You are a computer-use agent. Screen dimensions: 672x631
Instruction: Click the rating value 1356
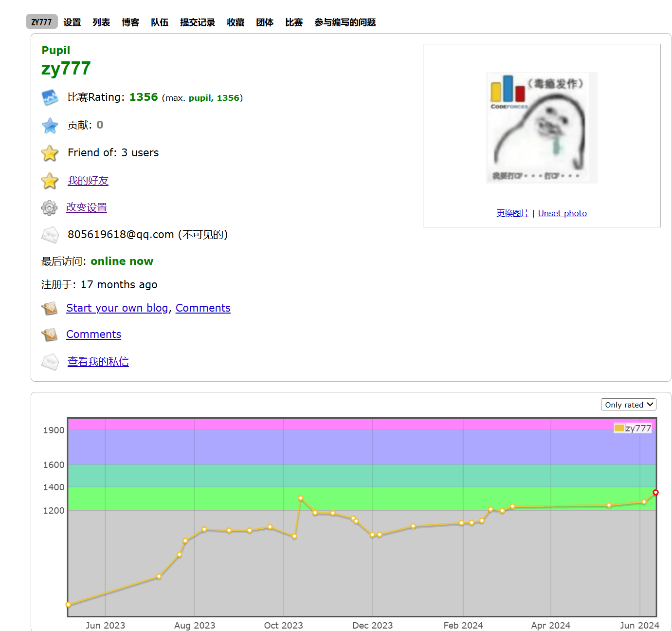[x=144, y=97]
